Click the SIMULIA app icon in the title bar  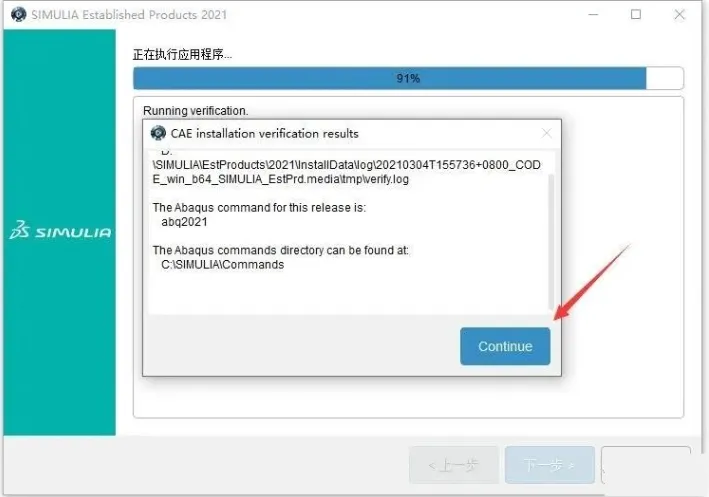19,14
